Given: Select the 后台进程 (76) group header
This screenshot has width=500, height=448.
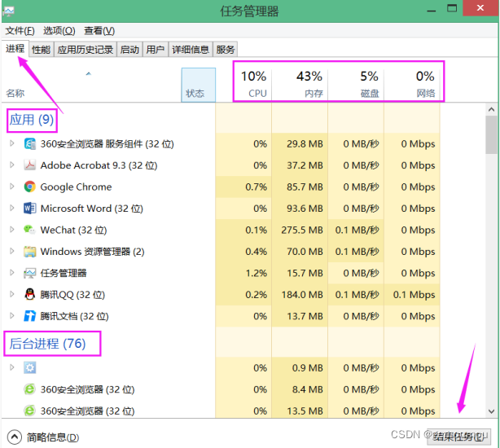Looking at the screenshot, I should coord(47,344).
